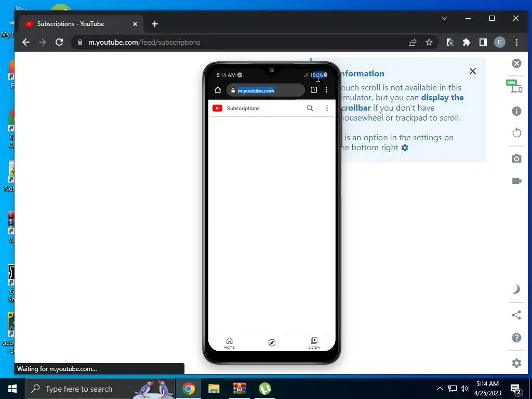The height and width of the screenshot is (399, 532).
Task: Bookmark this tab with the star icon
Action: pyautogui.click(x=429, y=42)
